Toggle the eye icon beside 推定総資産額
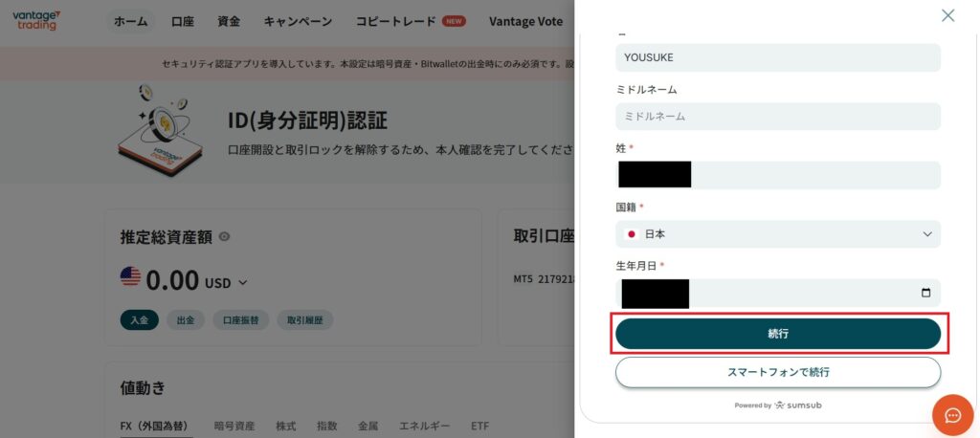Viewport: 980px width, 438px height. (224, 237)
